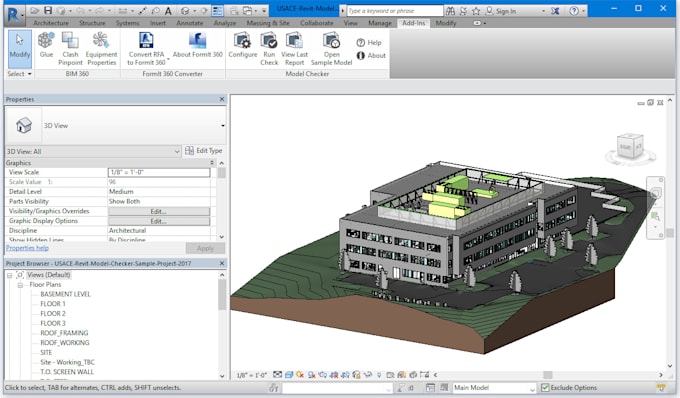Click the favorites star icon
This screenshot has width=680, height=398.
476,11
